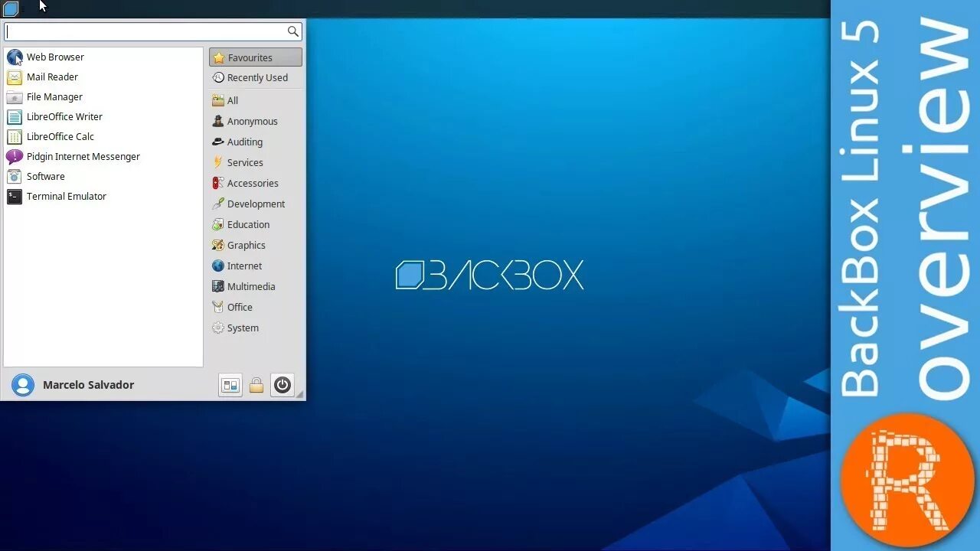Click the Services lightning icon

[x=218, y=163]
